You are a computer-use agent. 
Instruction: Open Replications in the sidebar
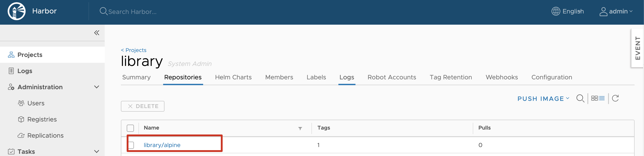pos(45,136)
